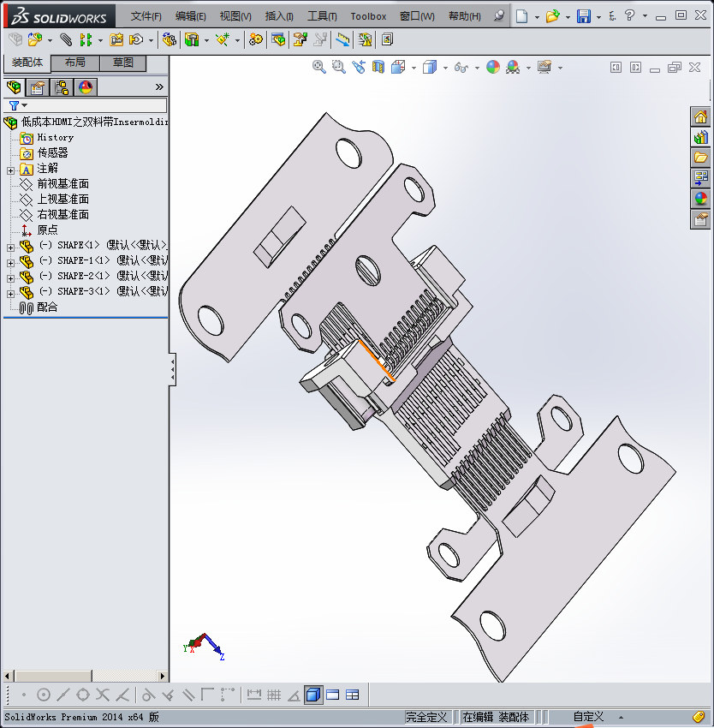Expand the manager tabs double-chevron
This screenshot has width=714, height=728.
159,87
